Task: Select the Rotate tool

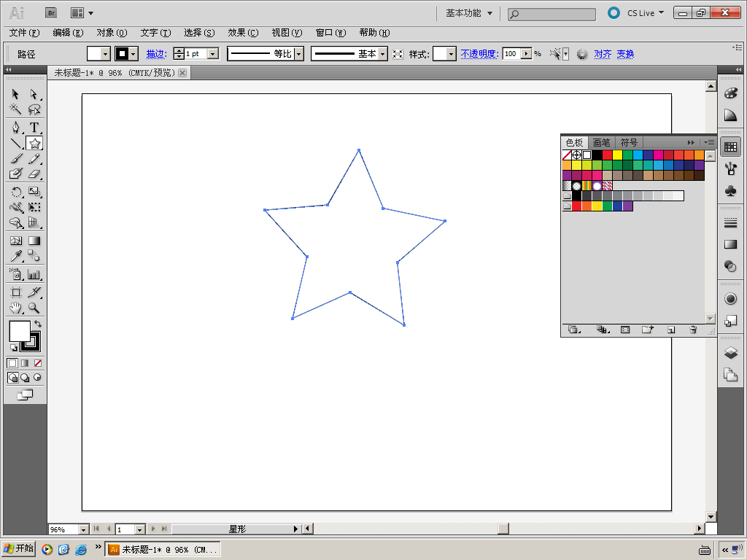Action: pos(16,192)
